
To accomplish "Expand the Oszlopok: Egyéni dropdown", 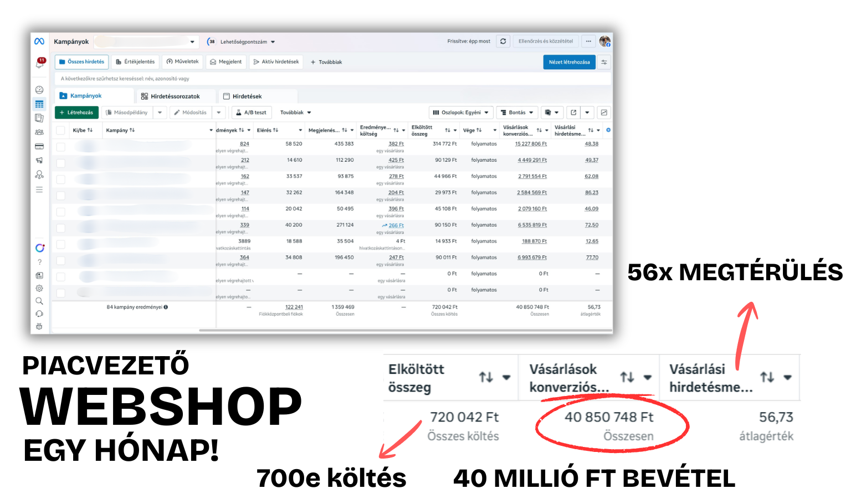I will pyautogui.click(x=460, y=112).
